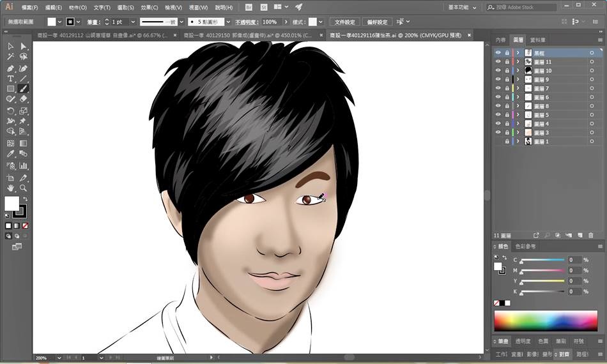607x364 pixels.
Task: Expand the 圖層 10 layer contents
Action: tap(518, 71)
